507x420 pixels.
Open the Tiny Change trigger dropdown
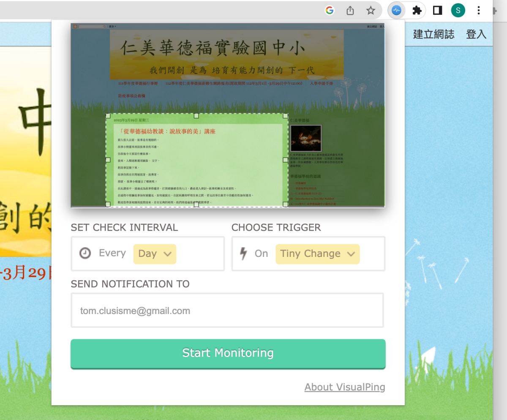coord(318,254)
